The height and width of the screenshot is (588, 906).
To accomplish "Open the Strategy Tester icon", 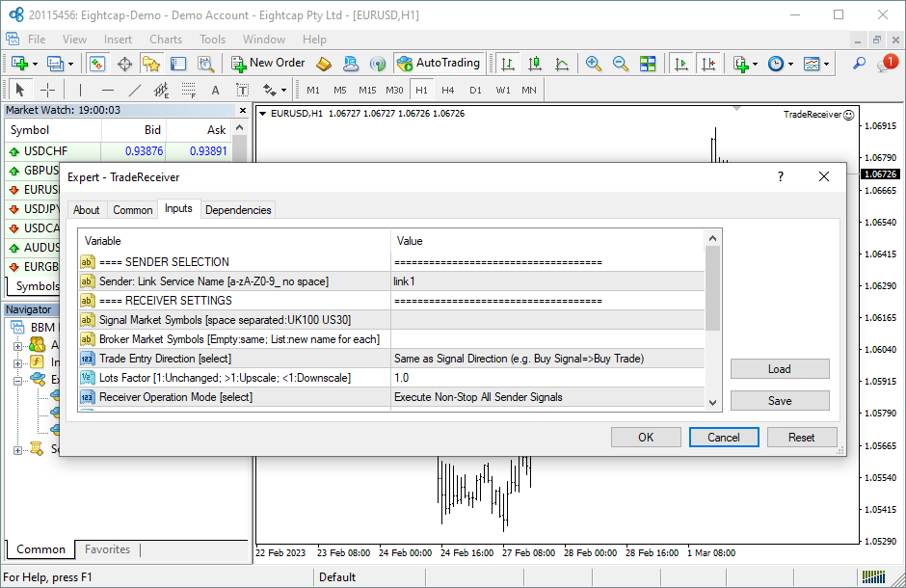I will click(x=205, y=63).
